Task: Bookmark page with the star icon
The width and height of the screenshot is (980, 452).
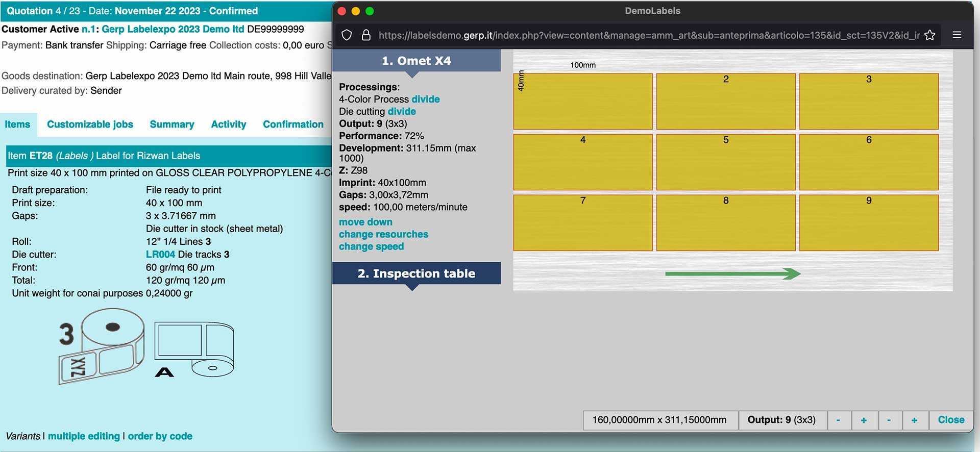Action: click(x=929, y=35)
